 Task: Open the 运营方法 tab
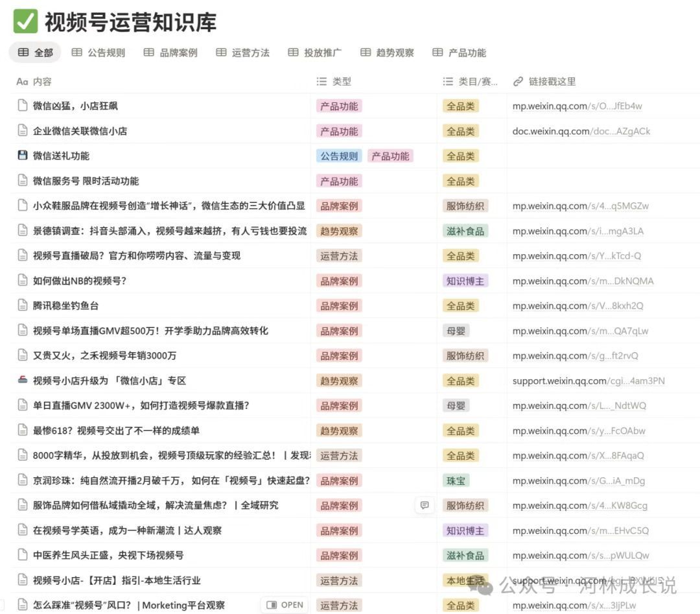point(243,53)
